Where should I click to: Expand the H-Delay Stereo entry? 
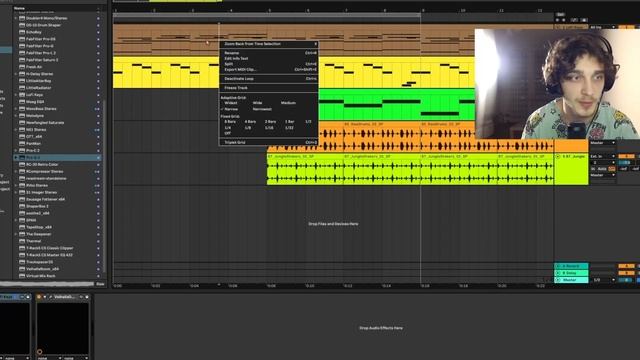click(16, 74)
